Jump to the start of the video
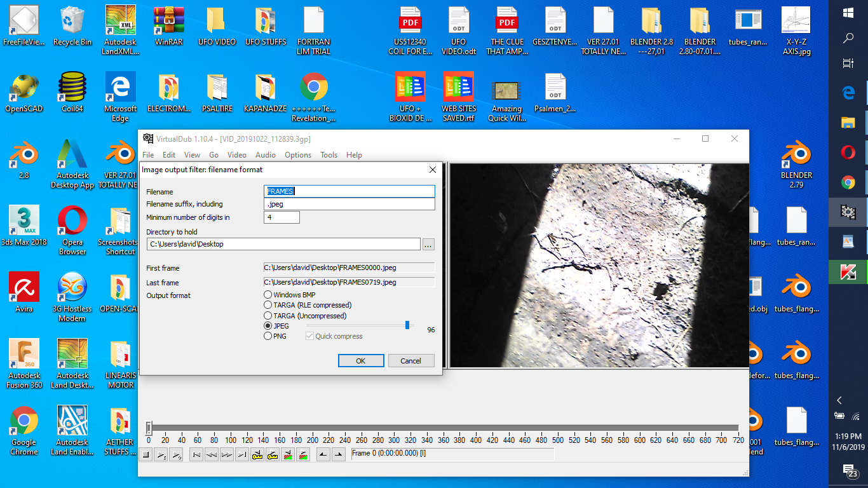 click(196, 454)
